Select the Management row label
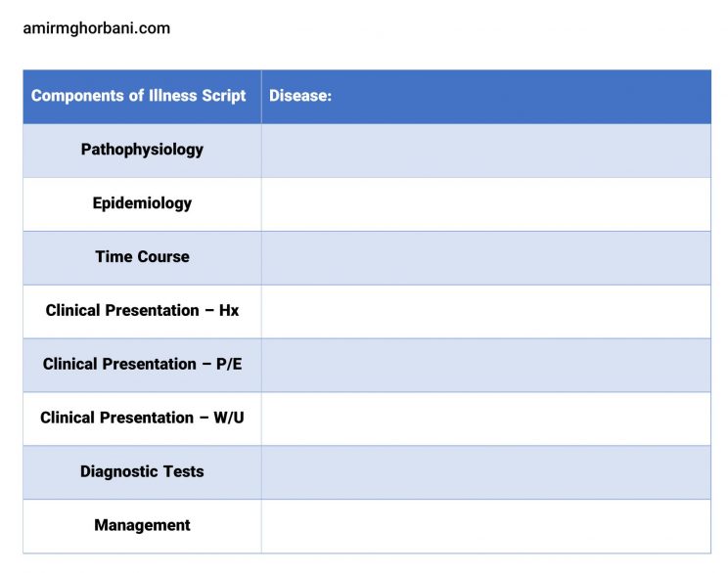Viewport: 728px width, 573px height. pos(142,526)
